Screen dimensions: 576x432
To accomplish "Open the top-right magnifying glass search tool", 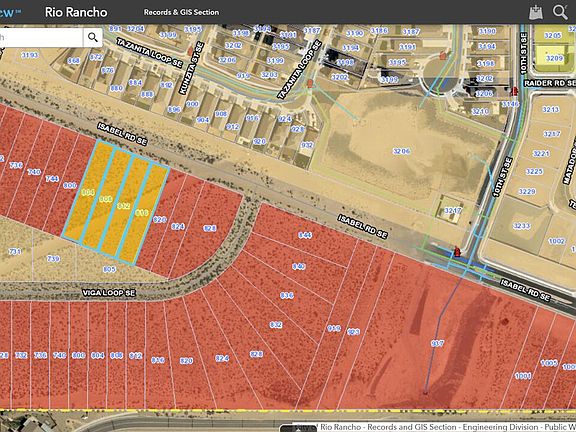I will [x=560, y=12].
